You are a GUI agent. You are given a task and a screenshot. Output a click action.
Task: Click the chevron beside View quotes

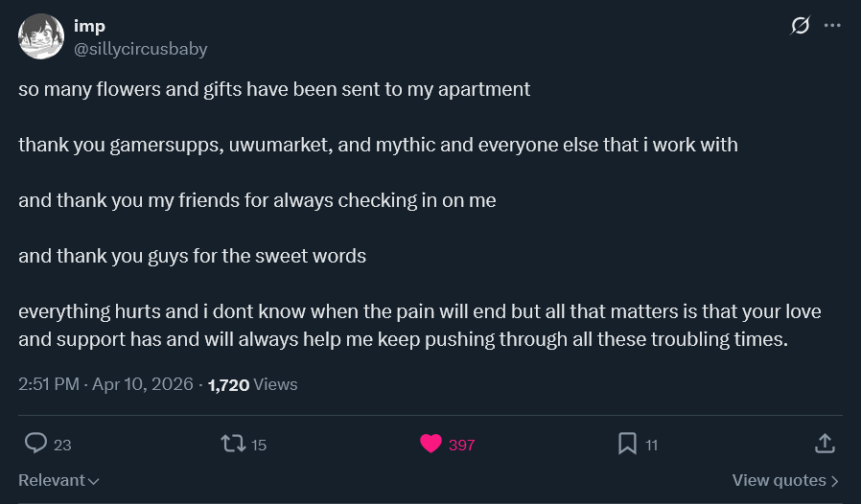coord(835,481)
